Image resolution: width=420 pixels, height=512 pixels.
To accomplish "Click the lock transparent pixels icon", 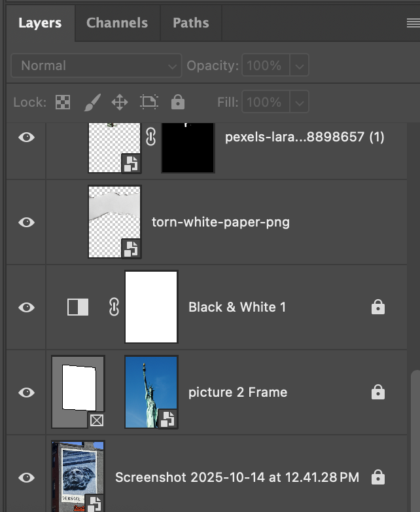I will click(x=62, y=102).
